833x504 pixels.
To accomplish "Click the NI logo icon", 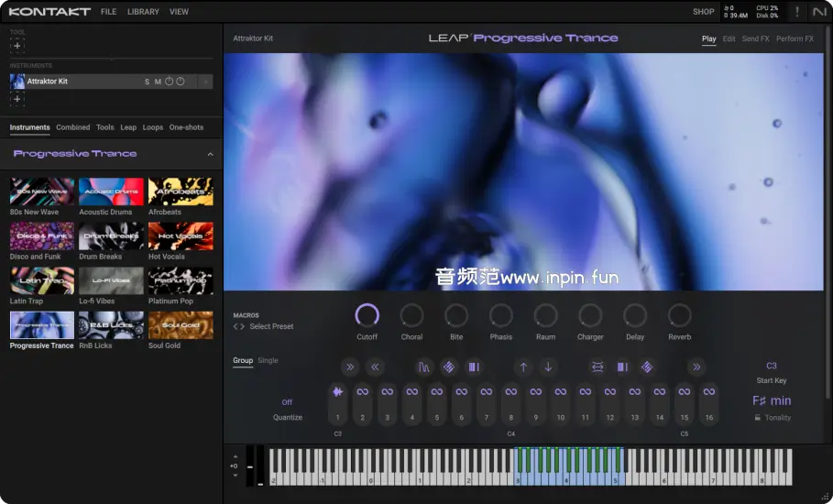I will 819,12.
